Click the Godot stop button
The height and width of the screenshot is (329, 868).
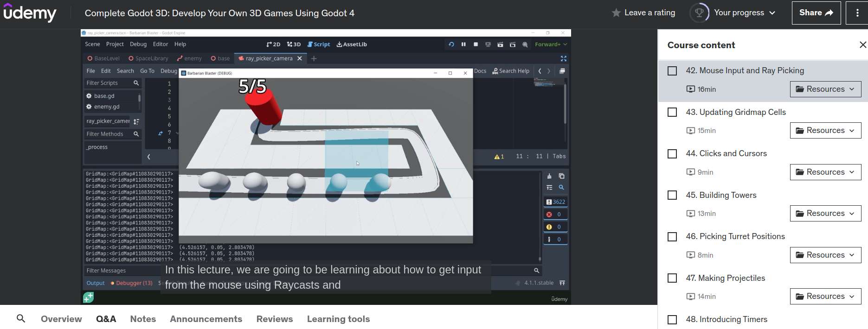pos(476,44)
